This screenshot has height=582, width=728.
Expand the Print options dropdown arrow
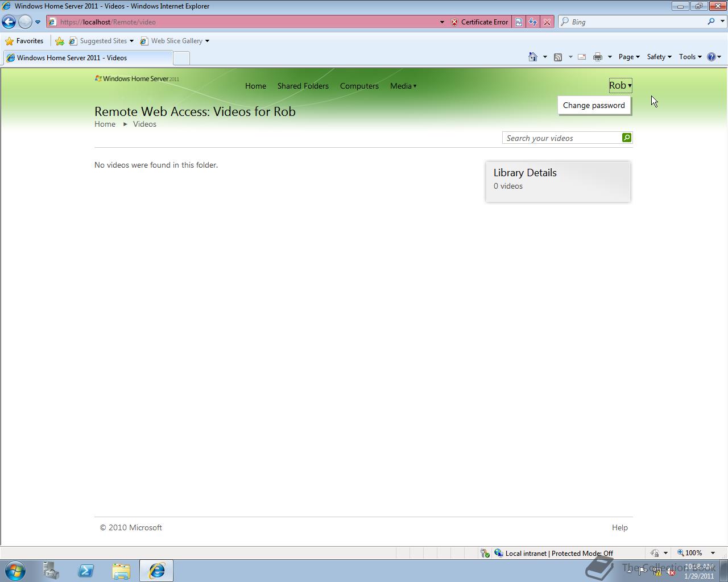(610, 57)
